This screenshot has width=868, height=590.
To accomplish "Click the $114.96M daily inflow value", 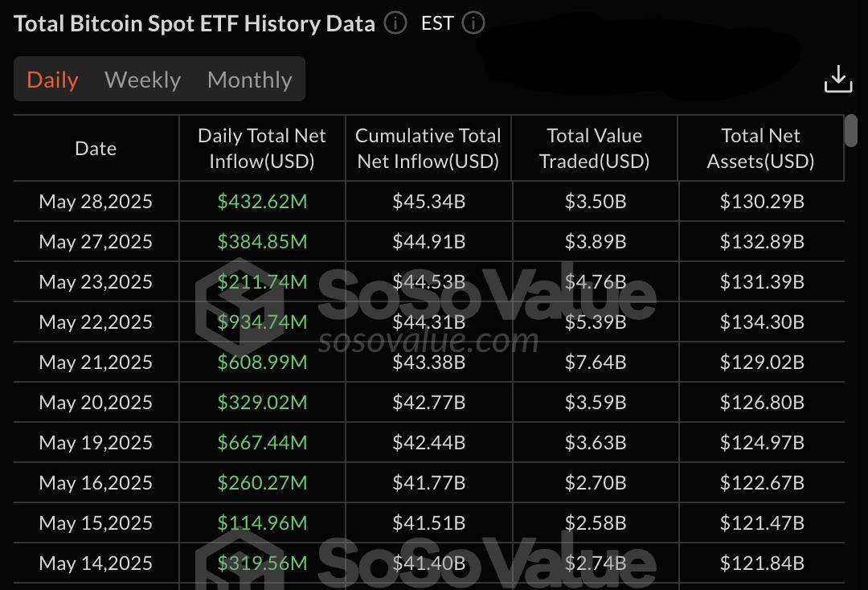I will tap(262, 523).
